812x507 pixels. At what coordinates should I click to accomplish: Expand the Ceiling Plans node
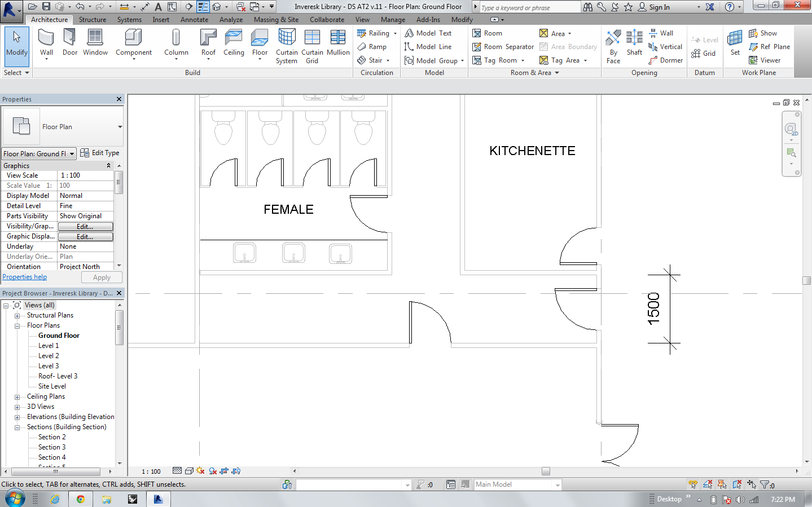(17, 396)
